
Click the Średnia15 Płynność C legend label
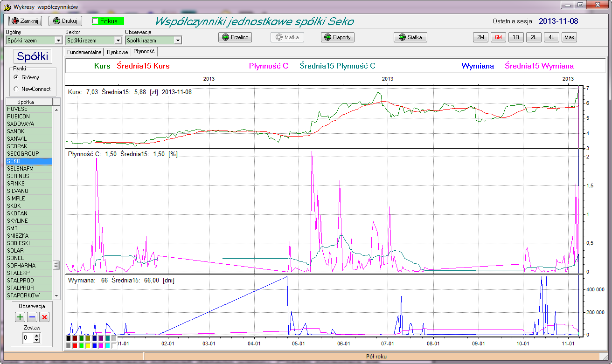337,66
